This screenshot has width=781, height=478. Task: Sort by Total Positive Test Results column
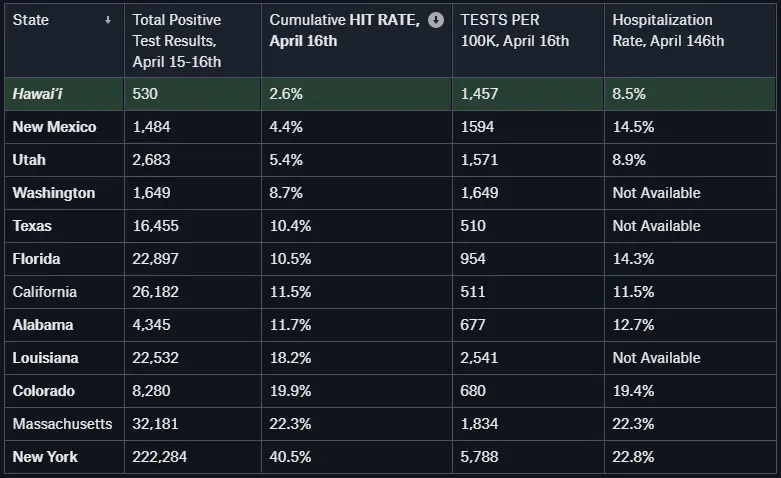(177, 40)
